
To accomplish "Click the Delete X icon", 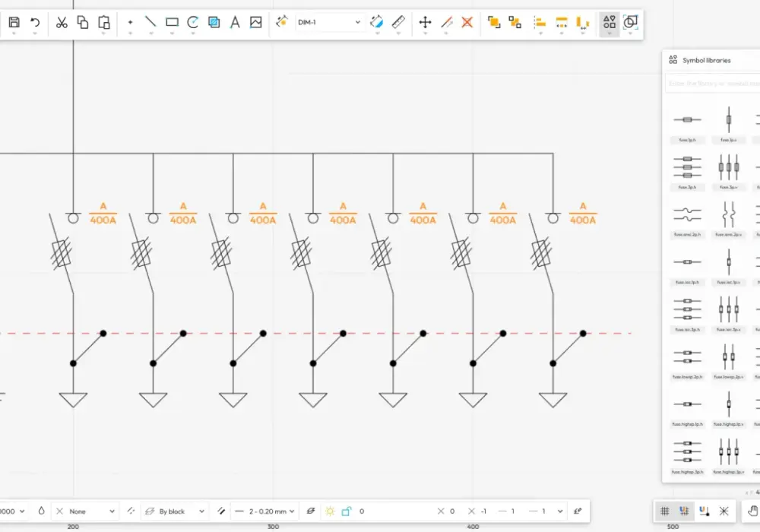I will coord(467,22).
